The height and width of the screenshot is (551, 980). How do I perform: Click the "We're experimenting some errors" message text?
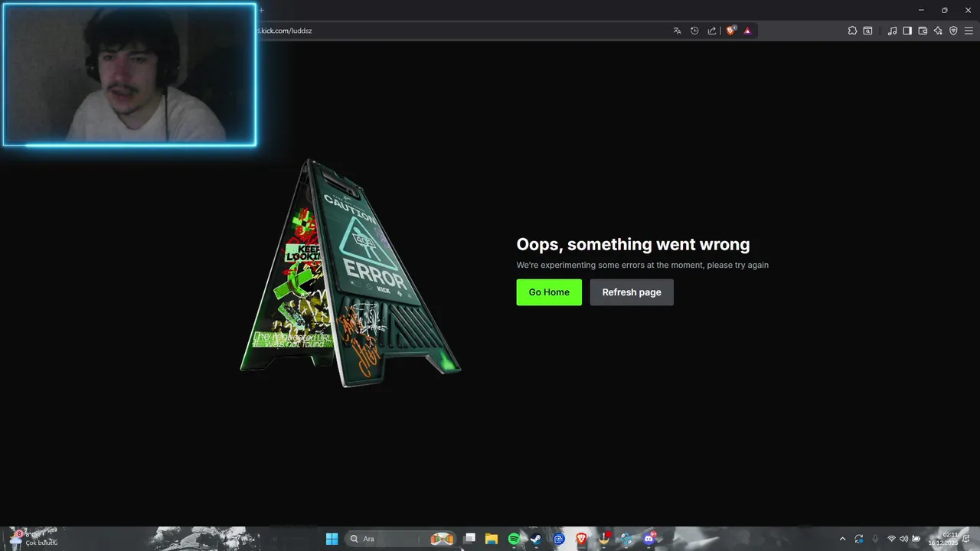(642, 265)
